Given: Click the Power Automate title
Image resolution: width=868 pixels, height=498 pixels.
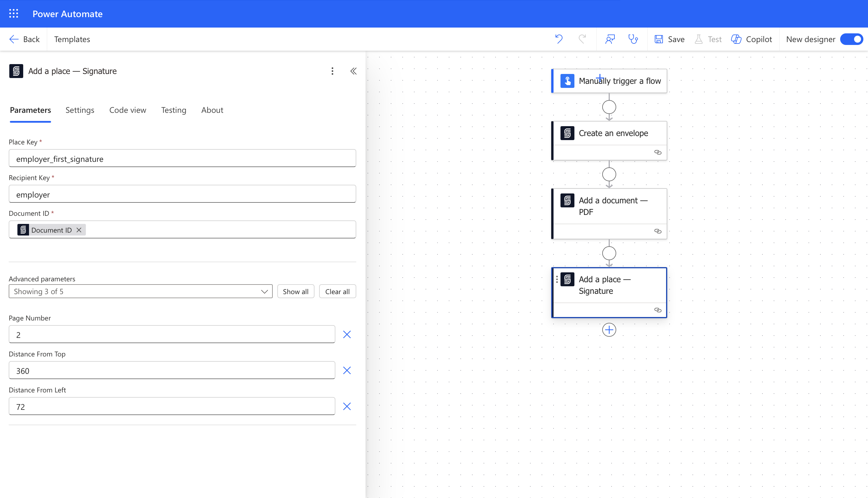Looking at the screenshot, I should [x=68, y=14].
